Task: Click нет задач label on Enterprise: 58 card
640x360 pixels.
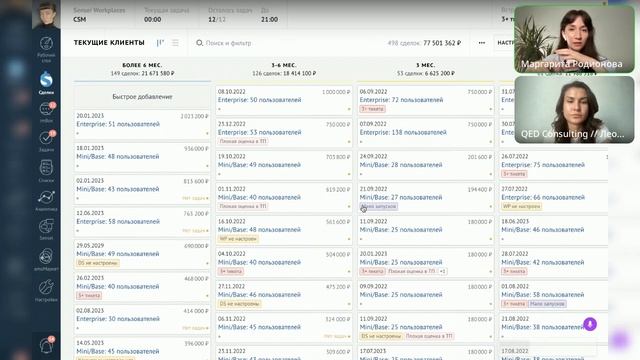Action: [x=195, y=231]
